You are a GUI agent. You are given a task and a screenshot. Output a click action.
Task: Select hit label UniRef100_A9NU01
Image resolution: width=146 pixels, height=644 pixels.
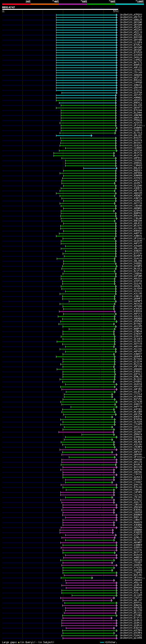pos(131,85)
